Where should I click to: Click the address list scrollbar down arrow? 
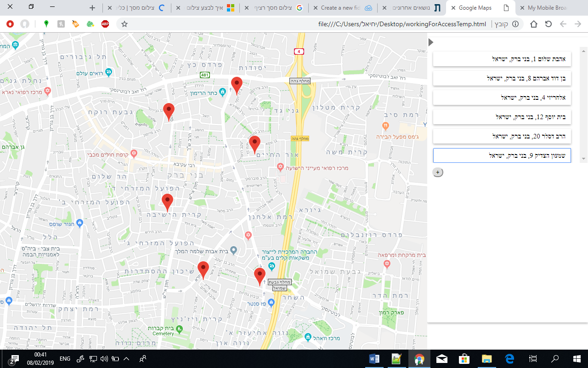tap(583, 159)
